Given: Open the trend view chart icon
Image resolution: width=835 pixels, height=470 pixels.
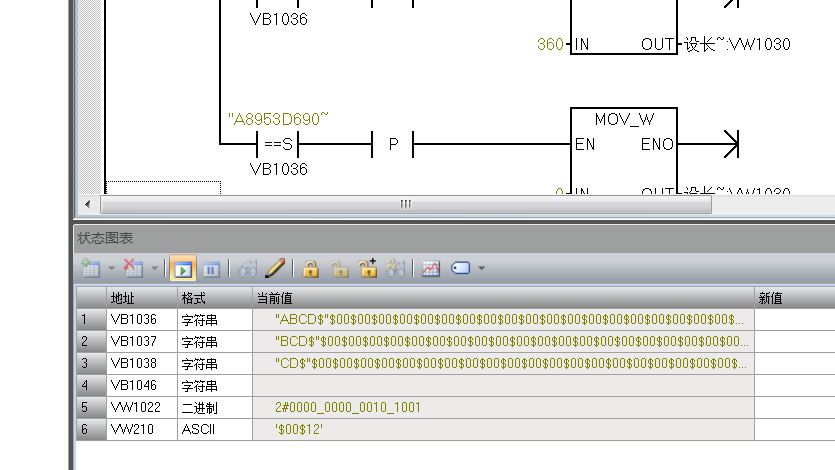Looking at the screenshot, I should pyautogui.click(x=431, y=269).
